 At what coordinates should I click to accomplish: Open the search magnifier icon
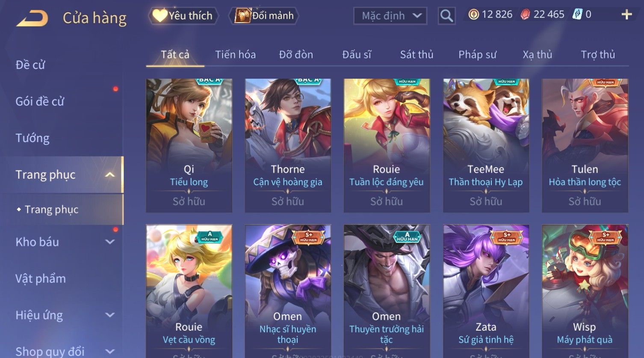[446, 16]
